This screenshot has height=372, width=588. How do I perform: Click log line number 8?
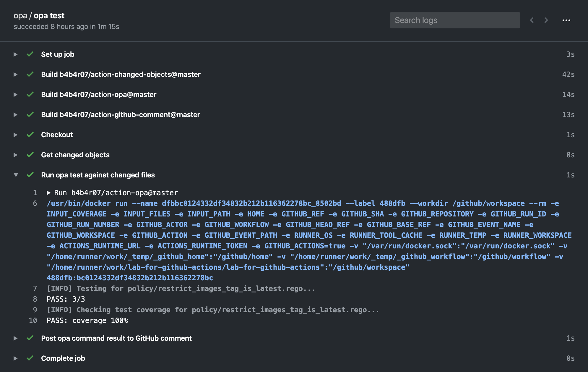35,299
